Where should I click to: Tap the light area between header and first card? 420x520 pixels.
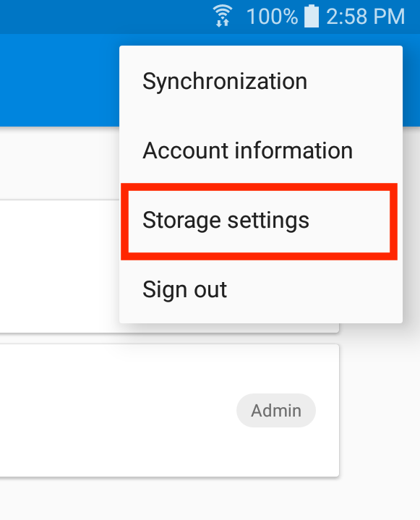(60, 163)
